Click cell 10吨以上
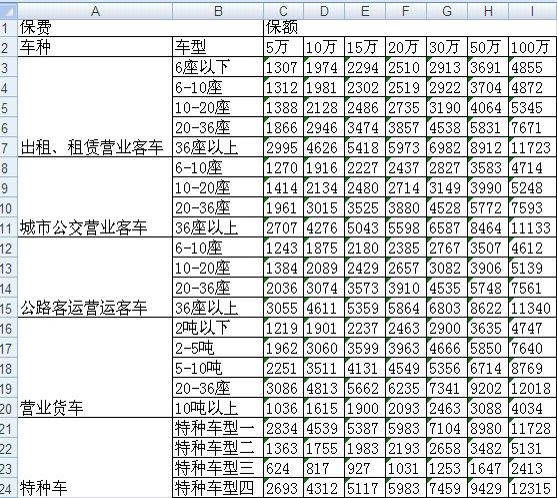Screen dimensions: 557x498 pos(218,408)
